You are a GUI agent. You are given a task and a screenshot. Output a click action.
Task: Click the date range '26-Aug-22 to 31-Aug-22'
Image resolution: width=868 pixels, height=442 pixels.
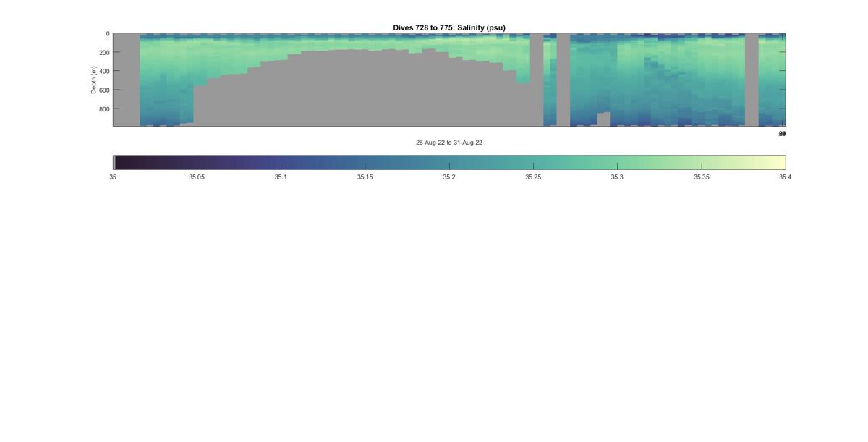tap(449, 143)
